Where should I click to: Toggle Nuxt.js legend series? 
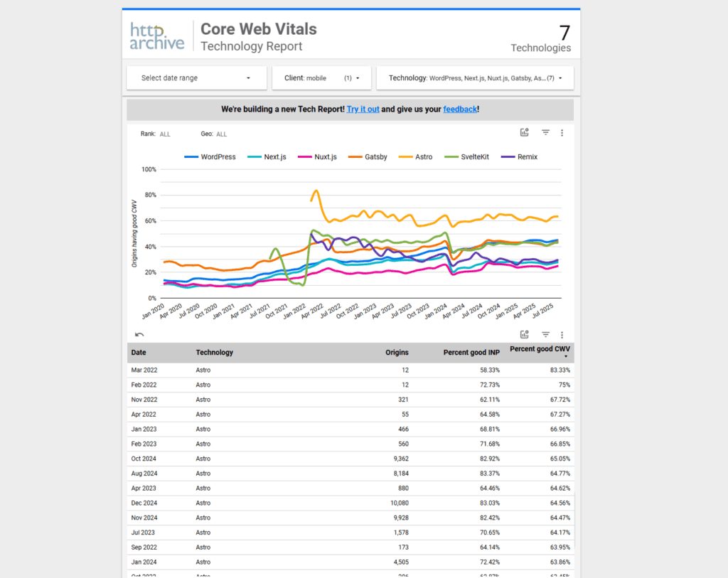318,157
